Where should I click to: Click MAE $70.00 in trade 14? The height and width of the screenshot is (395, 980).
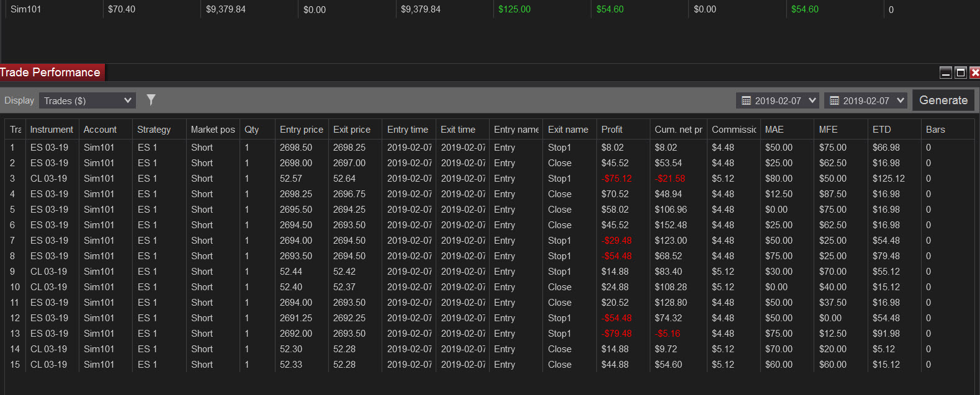point(779,349)
